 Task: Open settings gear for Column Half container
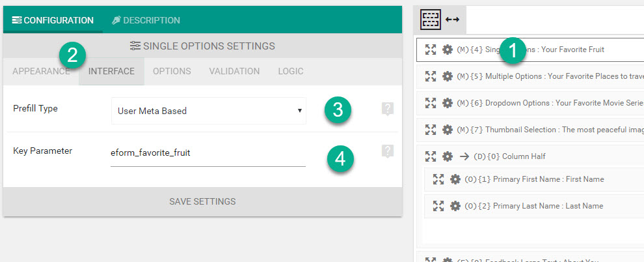448,156
